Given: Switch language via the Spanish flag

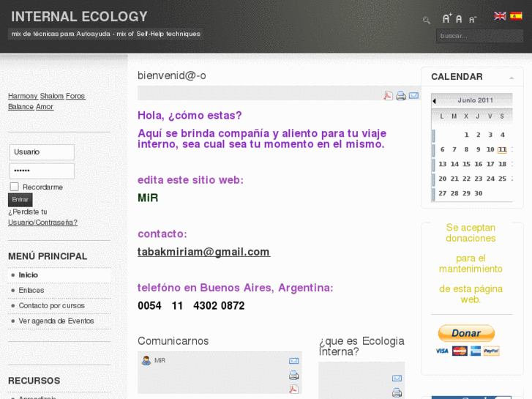Looking at the screenshot, I should [516, 15].
